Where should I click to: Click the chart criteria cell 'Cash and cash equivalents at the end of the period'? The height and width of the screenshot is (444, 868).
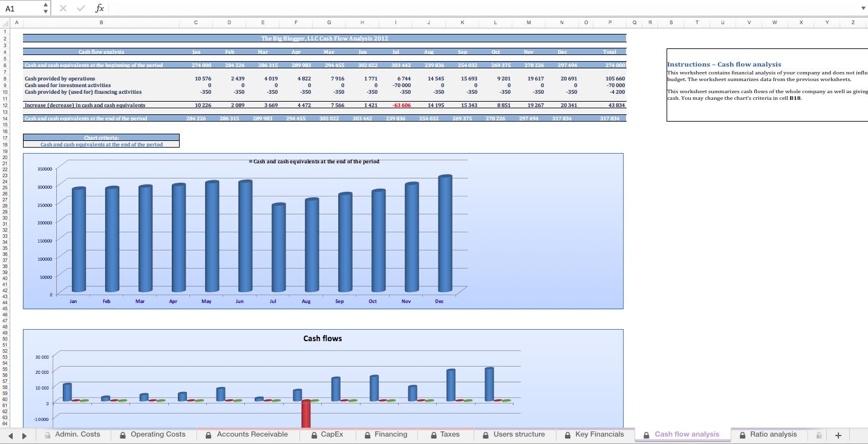click(x=101, y=145)
